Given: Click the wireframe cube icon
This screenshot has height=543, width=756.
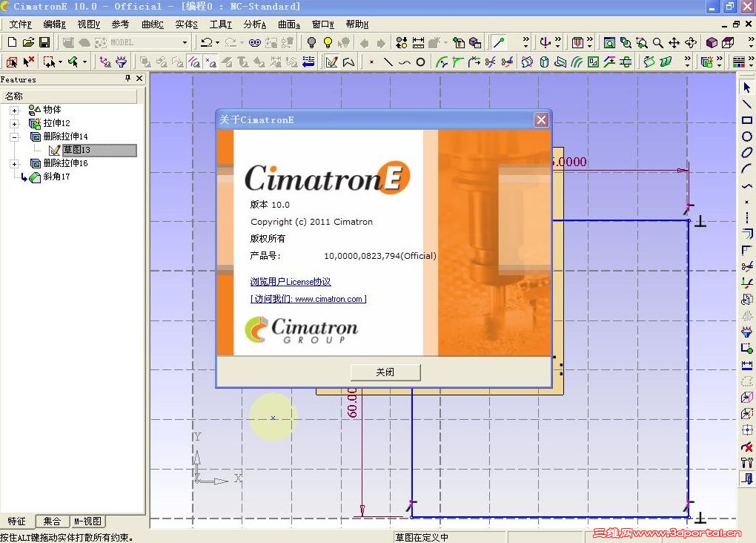Looking at the screenshot, I should (x=728, y=43).
